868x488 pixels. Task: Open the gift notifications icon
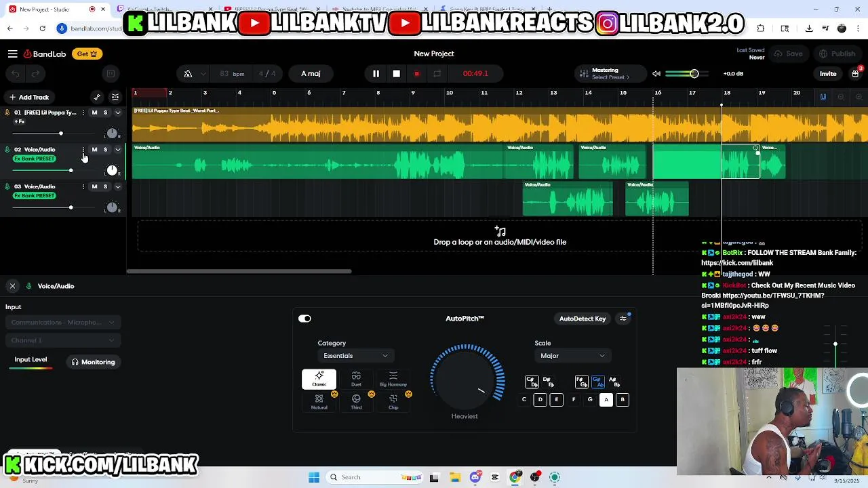pyautogui.click(x=855, y=73)
